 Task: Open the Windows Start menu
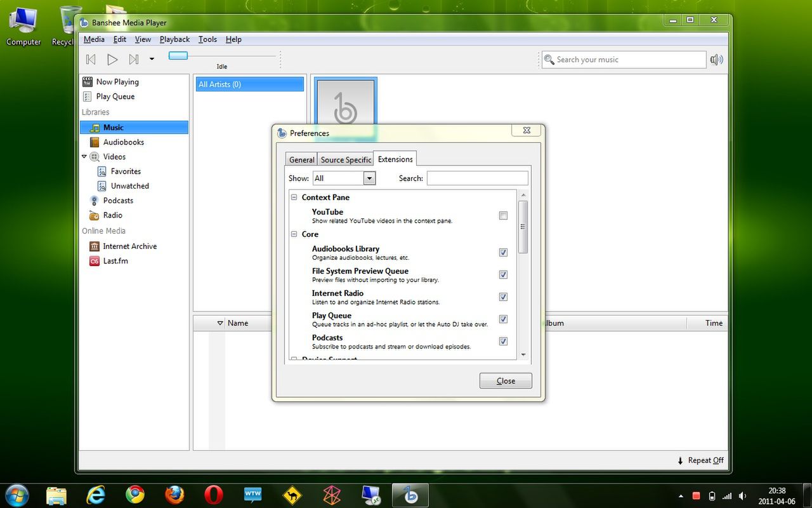pyautogui.click(x=16, y=495)
